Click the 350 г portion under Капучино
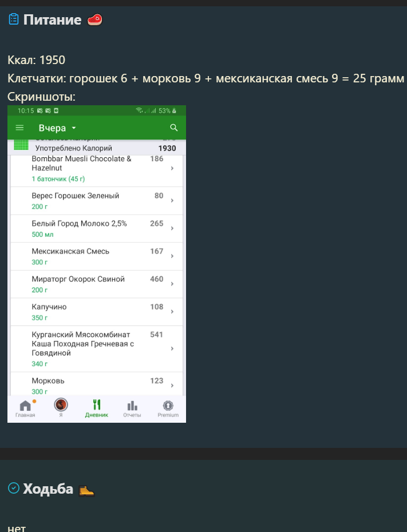Viewport: 407px width, 532px height. pos(39,318)
